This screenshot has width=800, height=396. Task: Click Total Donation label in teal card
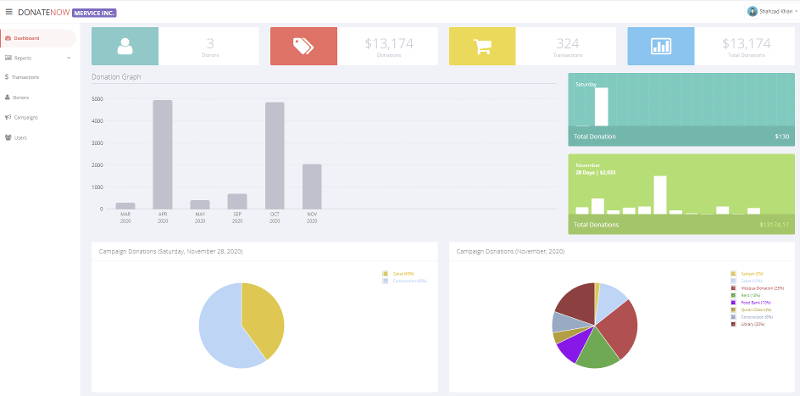click(594, 137)
